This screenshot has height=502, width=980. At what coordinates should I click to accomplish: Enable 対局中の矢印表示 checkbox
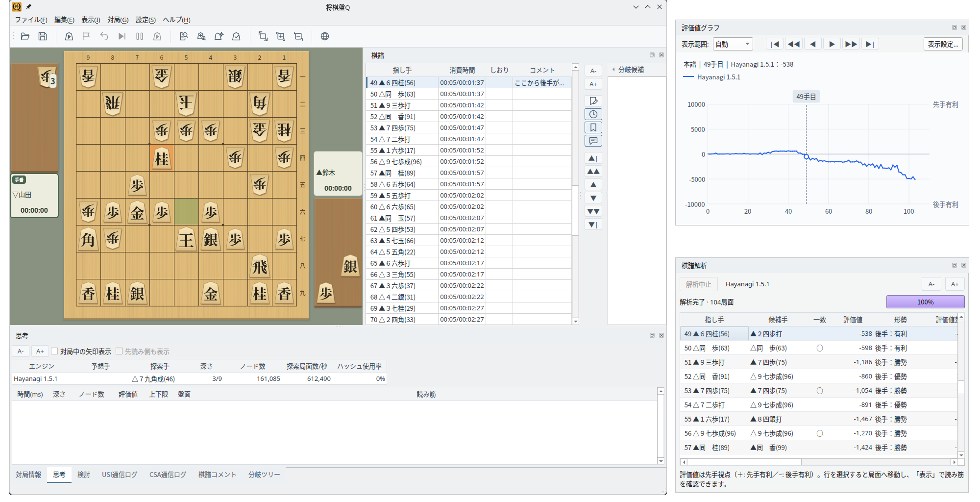tap(54, 351)
